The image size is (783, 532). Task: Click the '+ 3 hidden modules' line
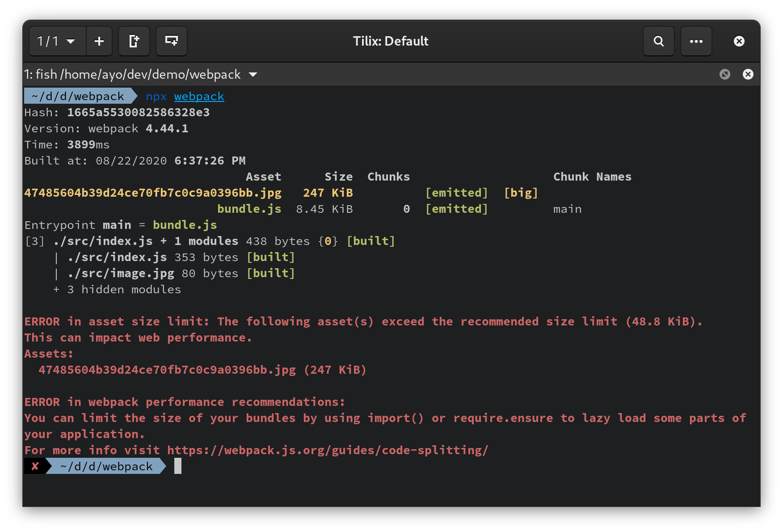tap(117, 290)
